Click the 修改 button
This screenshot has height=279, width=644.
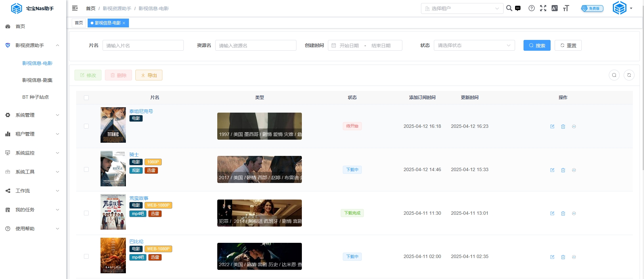coord(88,75)
